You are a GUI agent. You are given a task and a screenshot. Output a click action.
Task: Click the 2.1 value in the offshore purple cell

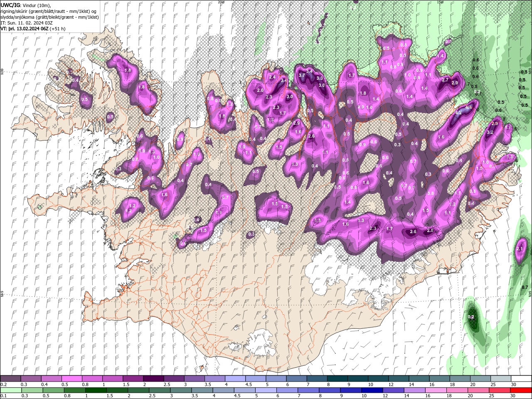(x=520, y=249)
